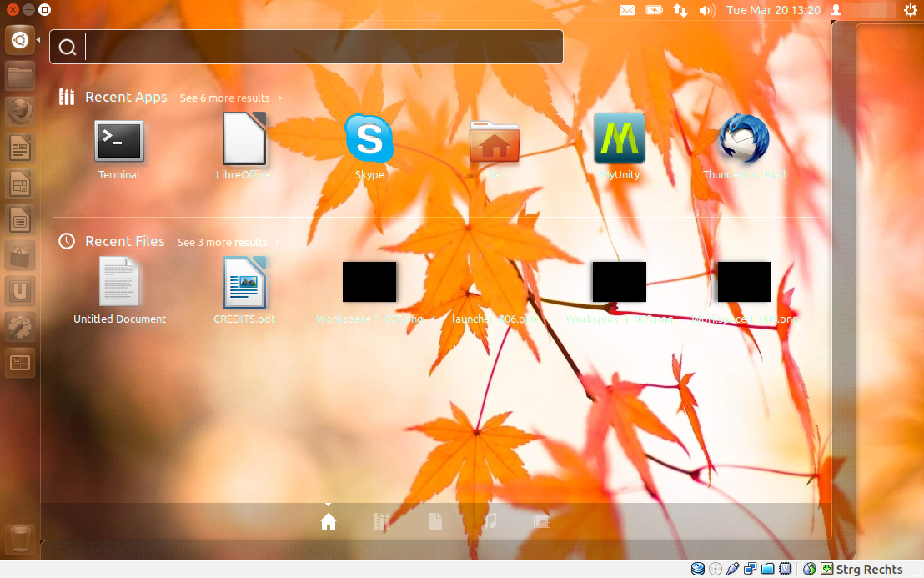Click inside the Dash search field

click(x=306, y=47)
